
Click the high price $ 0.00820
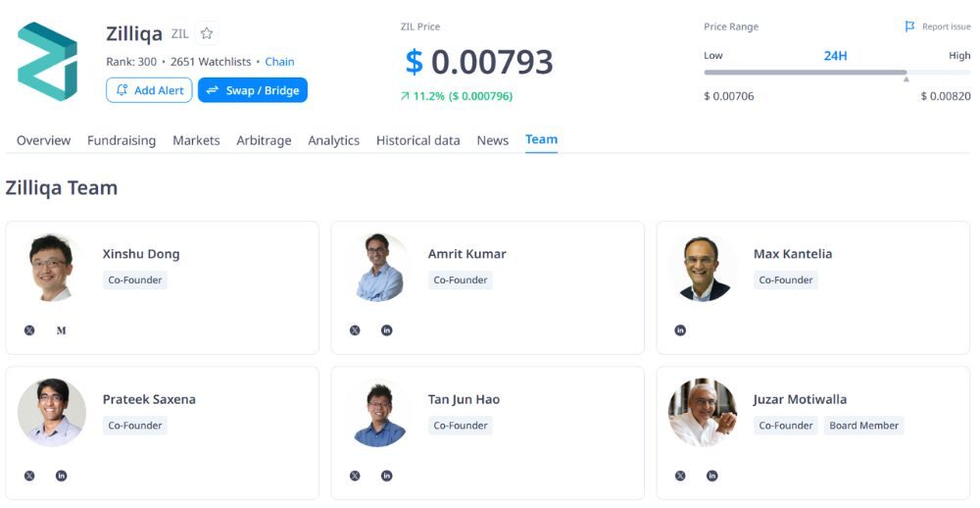pyautogui.click(x=946, y=96)
